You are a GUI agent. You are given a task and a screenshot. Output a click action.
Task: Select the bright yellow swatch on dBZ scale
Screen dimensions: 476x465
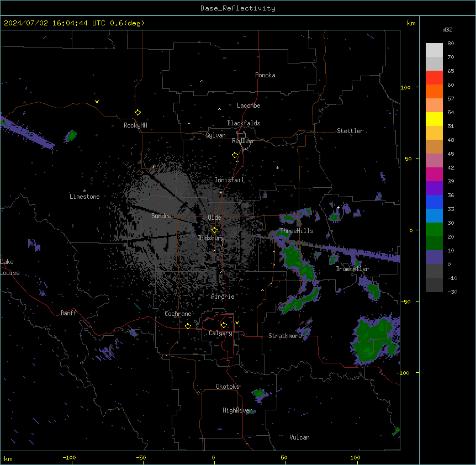pos(434,119)
